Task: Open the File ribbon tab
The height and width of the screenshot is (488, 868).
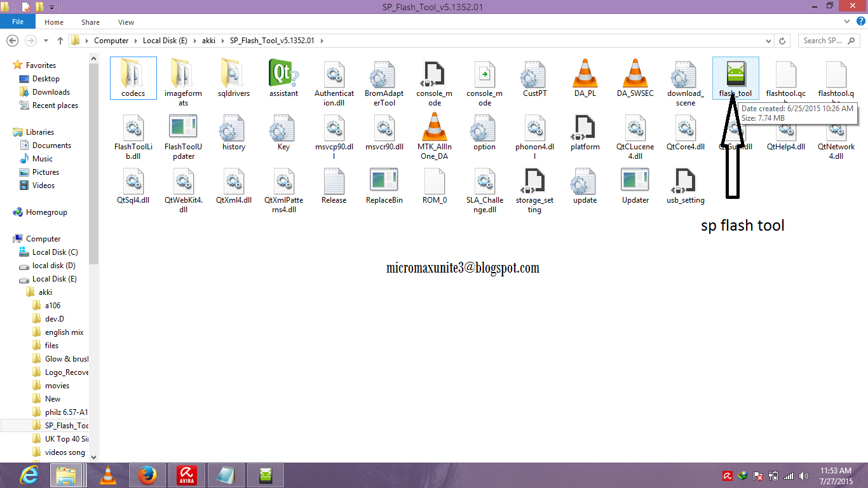Action: (x=18, y=22)
